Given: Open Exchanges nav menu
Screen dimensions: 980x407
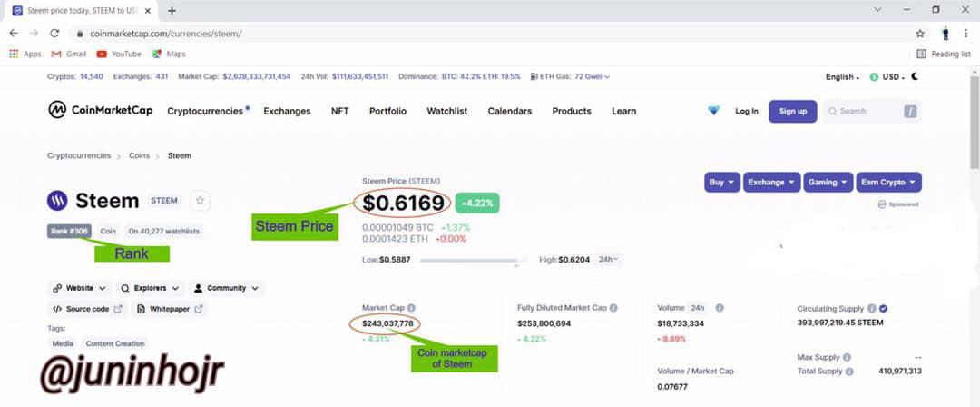Looking at the screenshot, I should click(x=287, y=111).
